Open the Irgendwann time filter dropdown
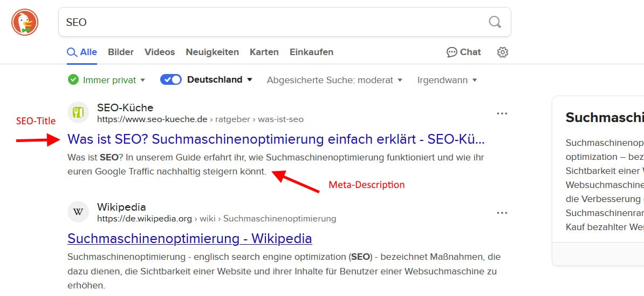The height and width of the screenshot is (296, 644). coord(447,80)
